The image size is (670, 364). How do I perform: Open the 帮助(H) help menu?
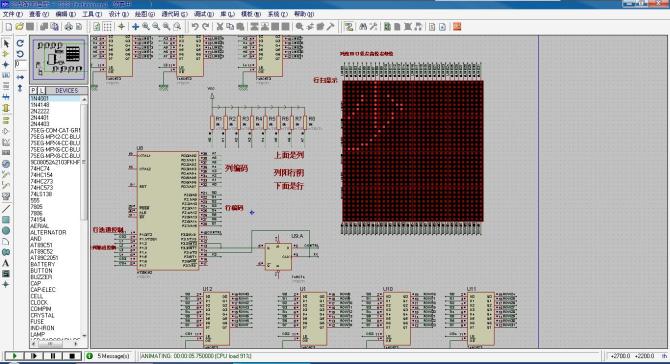pos(304,14)
